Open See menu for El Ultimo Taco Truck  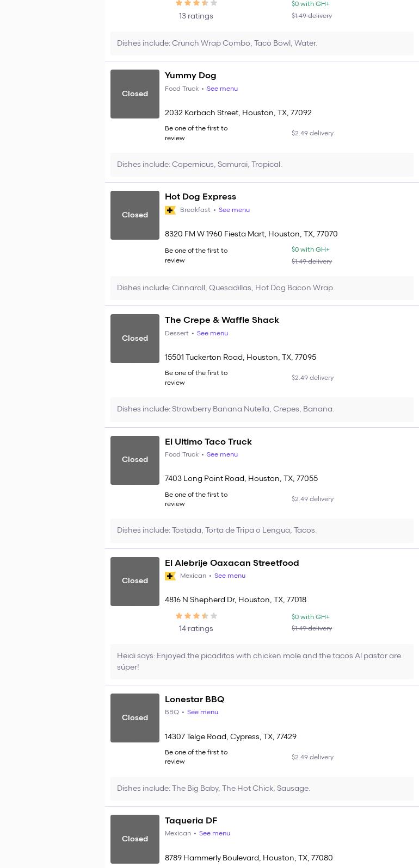(222, 454)
